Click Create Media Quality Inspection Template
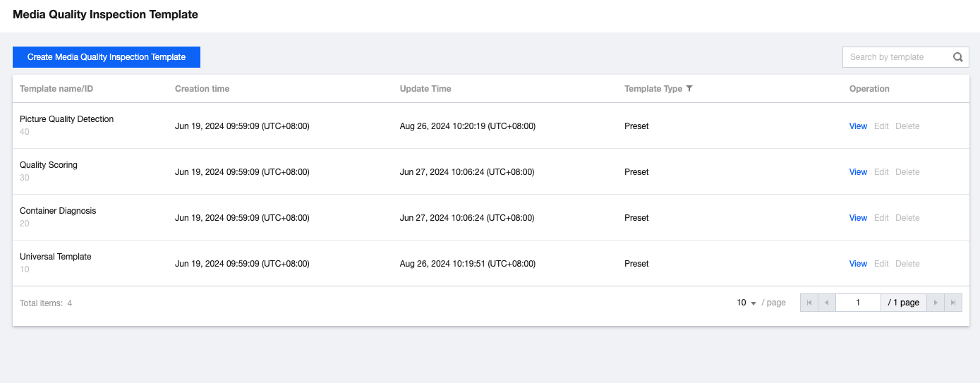Viewport: 980px width, 383px height. pyautogui.click(x=107, y=57)
